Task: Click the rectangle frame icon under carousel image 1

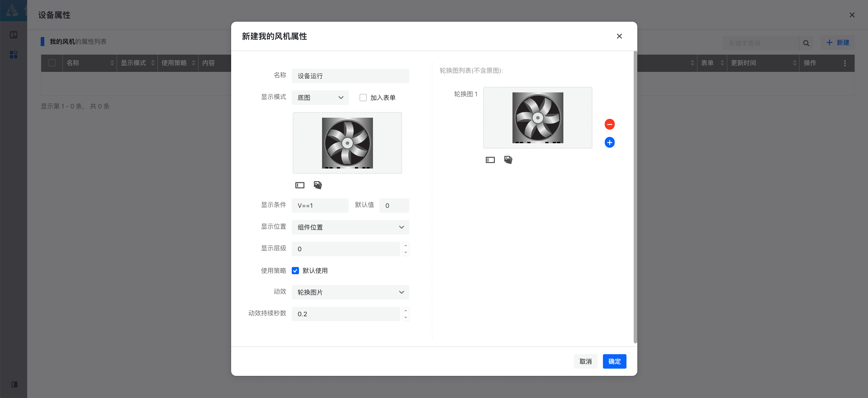Action: pyautogui.click(x=490, y=160)
